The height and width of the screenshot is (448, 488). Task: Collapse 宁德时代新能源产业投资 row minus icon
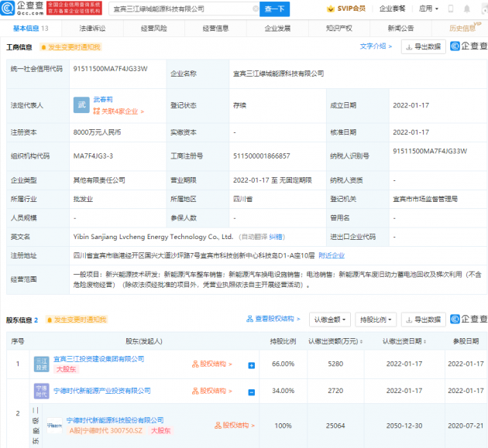252,392
